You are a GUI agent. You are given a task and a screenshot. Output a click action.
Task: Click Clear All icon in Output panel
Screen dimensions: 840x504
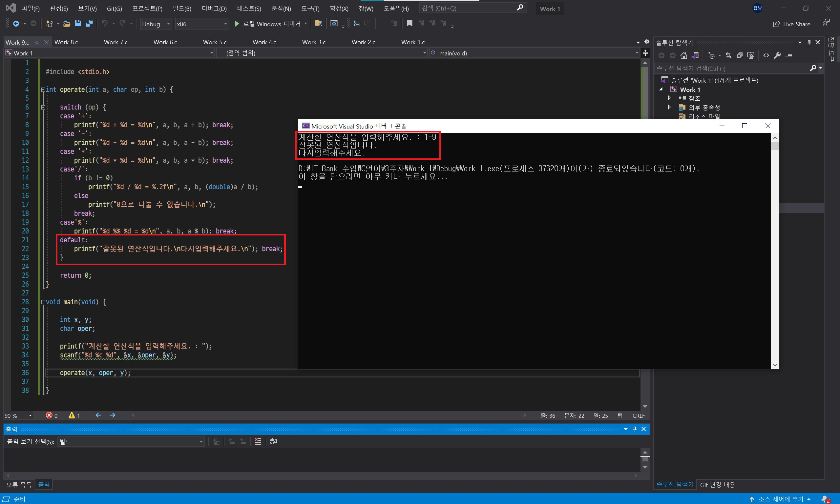pyautogui.click(x=258, y=441)
